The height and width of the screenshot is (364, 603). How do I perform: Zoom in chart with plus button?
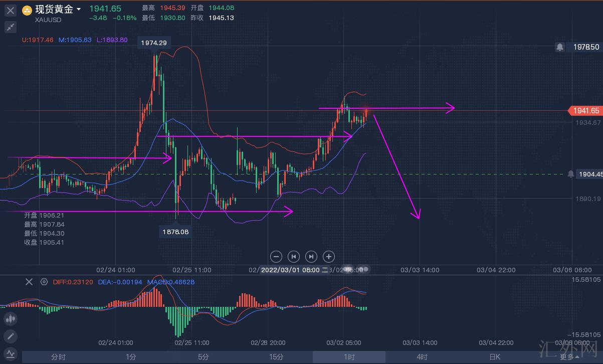(328, 257)
